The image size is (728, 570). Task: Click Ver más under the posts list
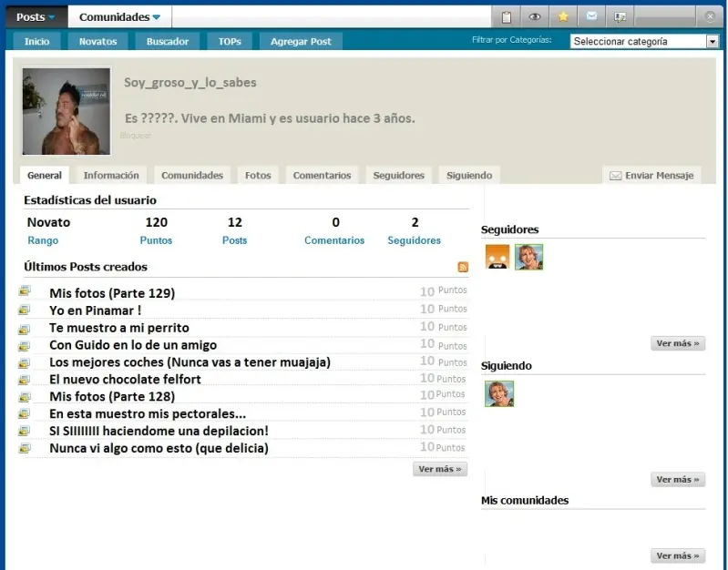pyautogui.click(x=440, y=469)
